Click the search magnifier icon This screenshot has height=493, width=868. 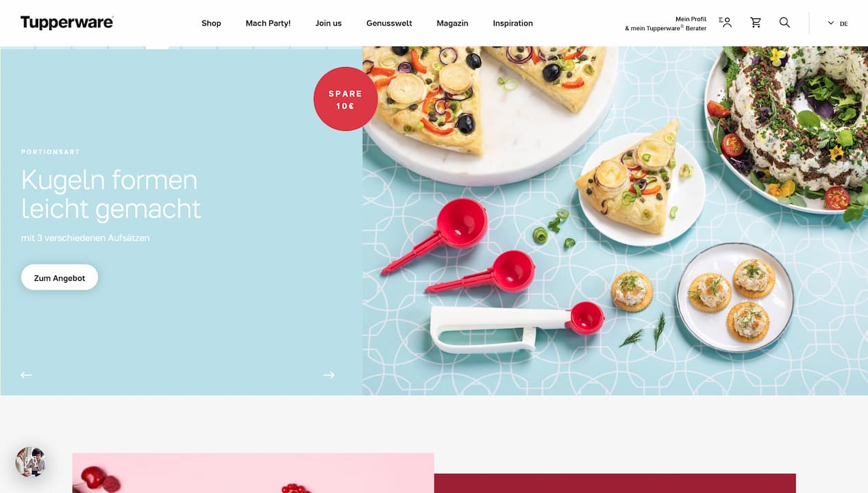pyautogui.click(x=784, y=23)
